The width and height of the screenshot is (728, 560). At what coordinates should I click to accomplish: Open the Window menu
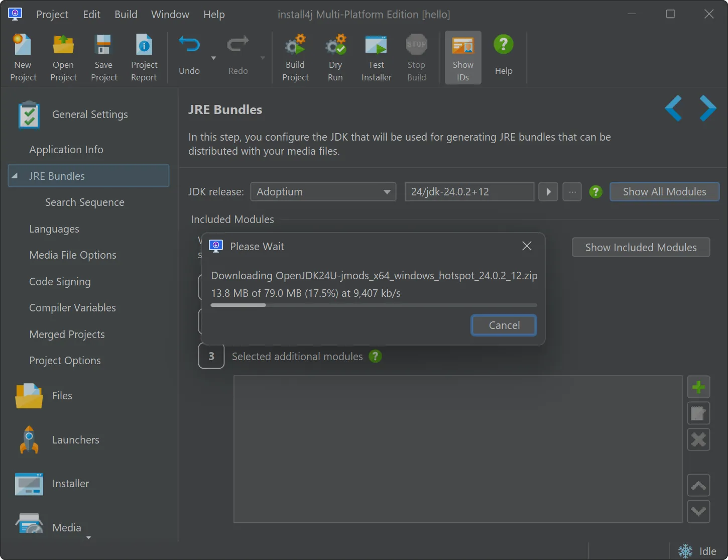[170, 15]
